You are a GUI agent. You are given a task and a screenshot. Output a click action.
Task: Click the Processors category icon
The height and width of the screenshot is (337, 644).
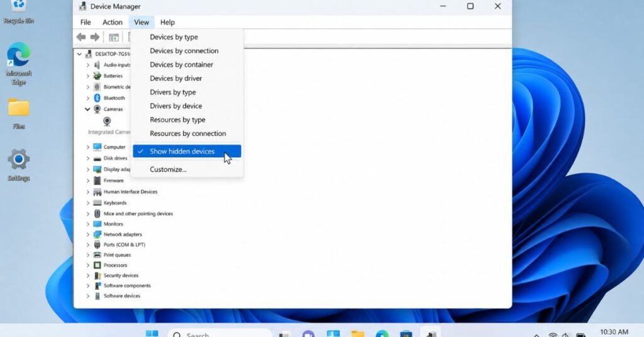tap(97, 265)
